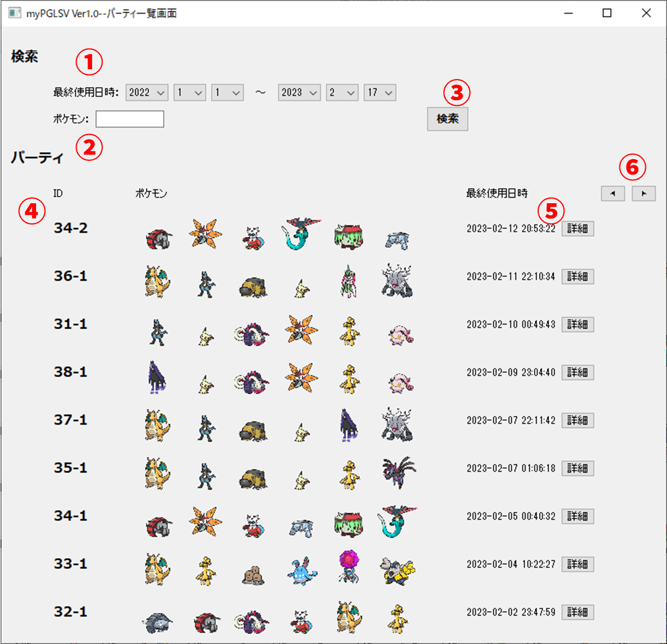Go to the previous page of parties
The image size is (667, 644).
(x=613, y=193)
